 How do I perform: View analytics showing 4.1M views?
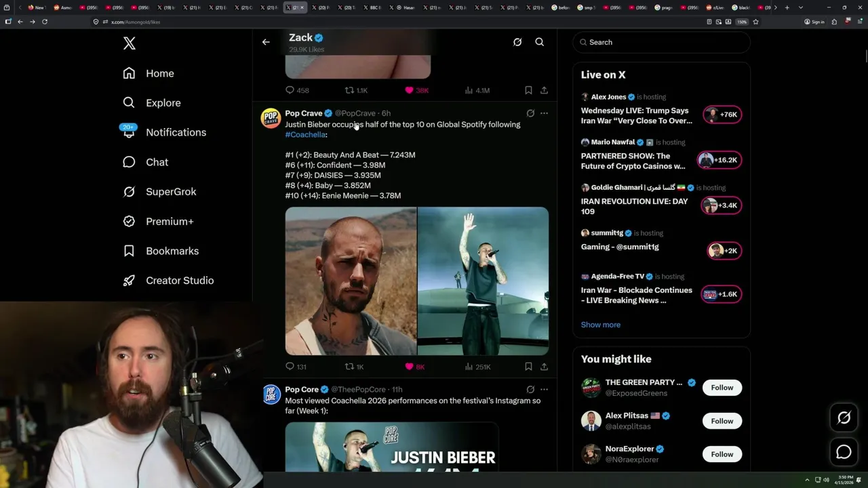click(x=477, y=90)
